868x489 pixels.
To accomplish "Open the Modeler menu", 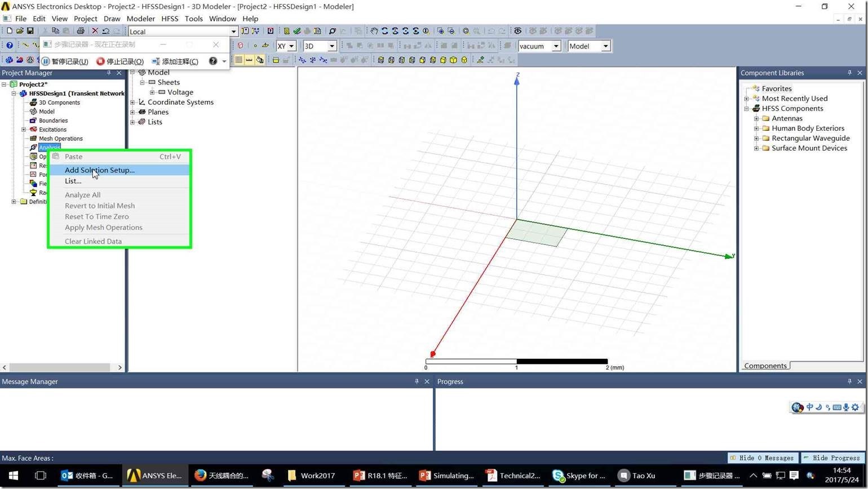I will (x=140, y=19).
